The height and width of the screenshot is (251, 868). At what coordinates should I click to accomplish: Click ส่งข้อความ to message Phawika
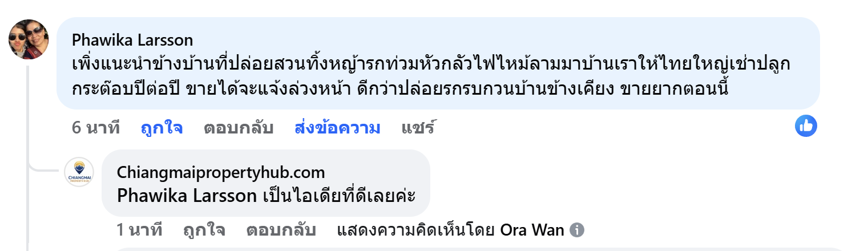tap(337, 128)
